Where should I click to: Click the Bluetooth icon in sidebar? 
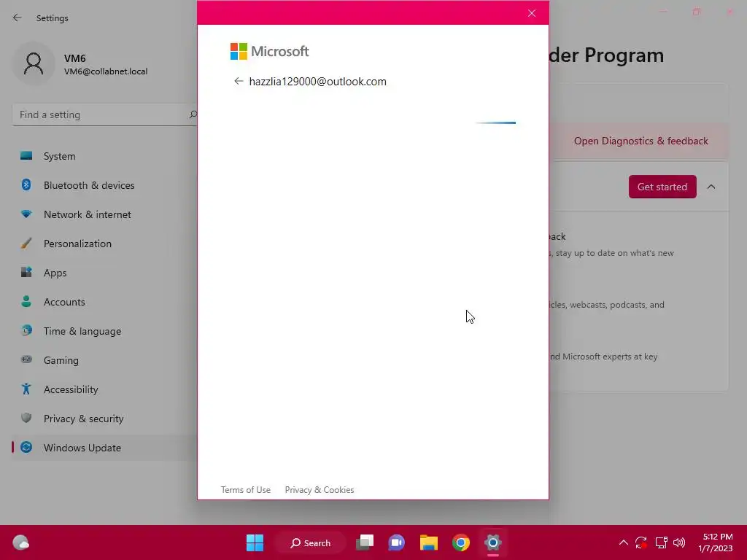(x=26, y=184)
